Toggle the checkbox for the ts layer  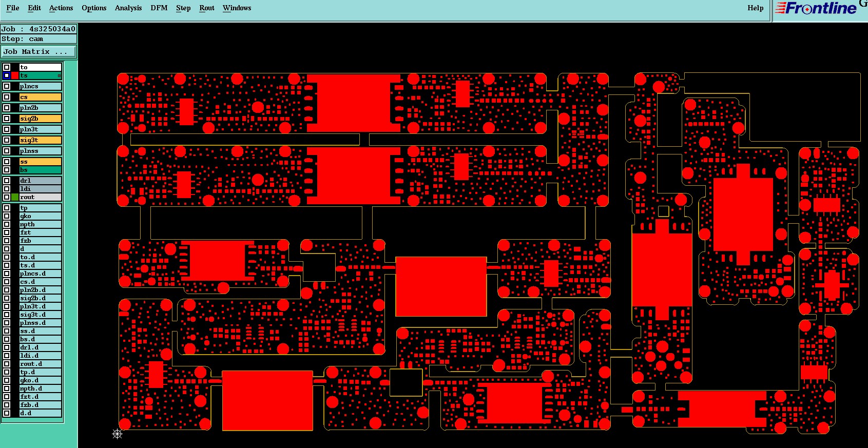tap(7, 75)
